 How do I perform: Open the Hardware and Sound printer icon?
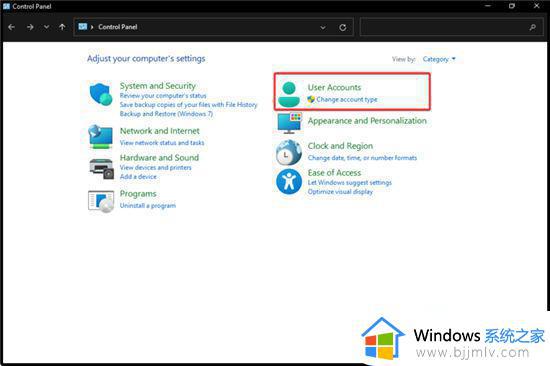coord(101,169)
